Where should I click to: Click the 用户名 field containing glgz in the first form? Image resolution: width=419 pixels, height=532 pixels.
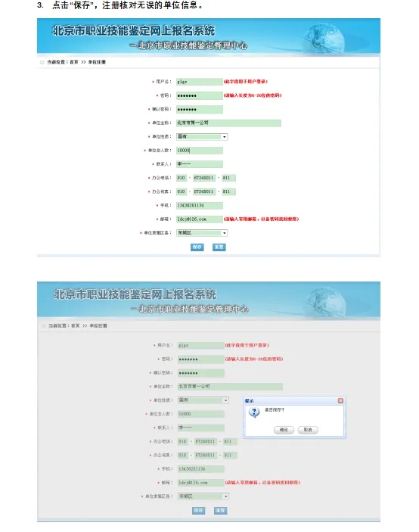point(200,82)
